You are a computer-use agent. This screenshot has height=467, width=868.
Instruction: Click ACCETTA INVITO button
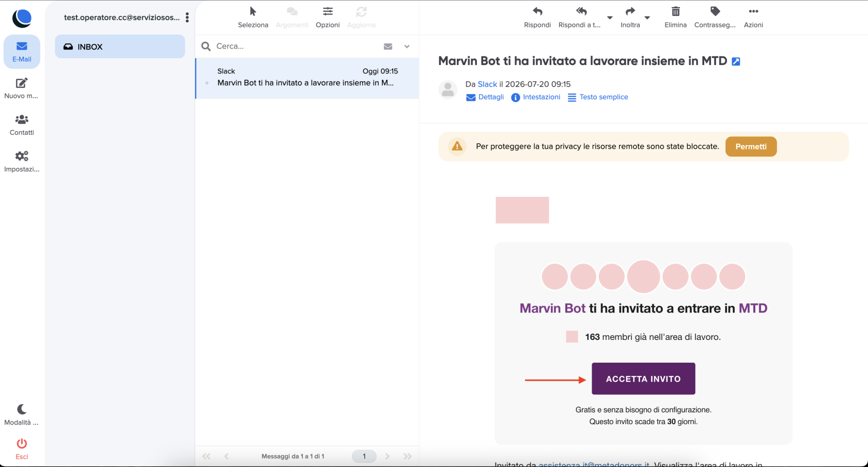pyautogui.click(x=643, y=379)
